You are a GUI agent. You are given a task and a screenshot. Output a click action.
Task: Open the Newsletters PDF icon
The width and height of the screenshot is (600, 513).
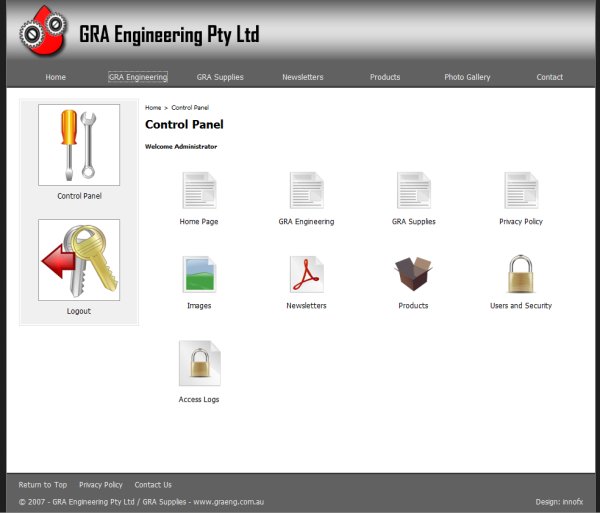coord(307,275)
